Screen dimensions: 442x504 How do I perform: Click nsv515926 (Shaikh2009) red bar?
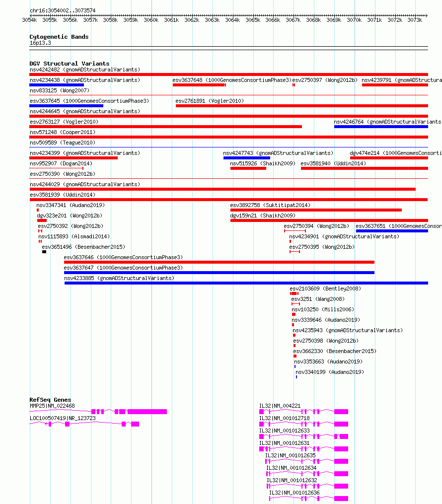[248, 168]
